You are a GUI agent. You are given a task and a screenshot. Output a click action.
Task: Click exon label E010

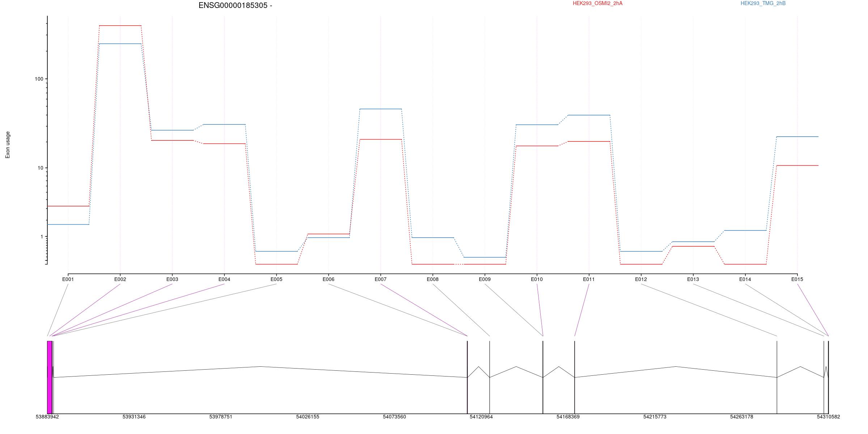point(537,279)
